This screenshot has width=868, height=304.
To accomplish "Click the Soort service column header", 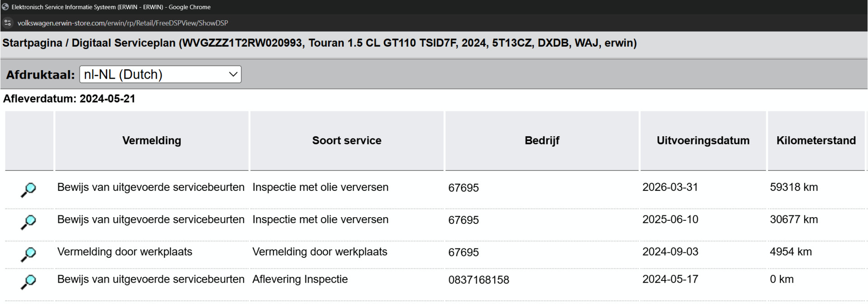I will click(x=347, y=141).
